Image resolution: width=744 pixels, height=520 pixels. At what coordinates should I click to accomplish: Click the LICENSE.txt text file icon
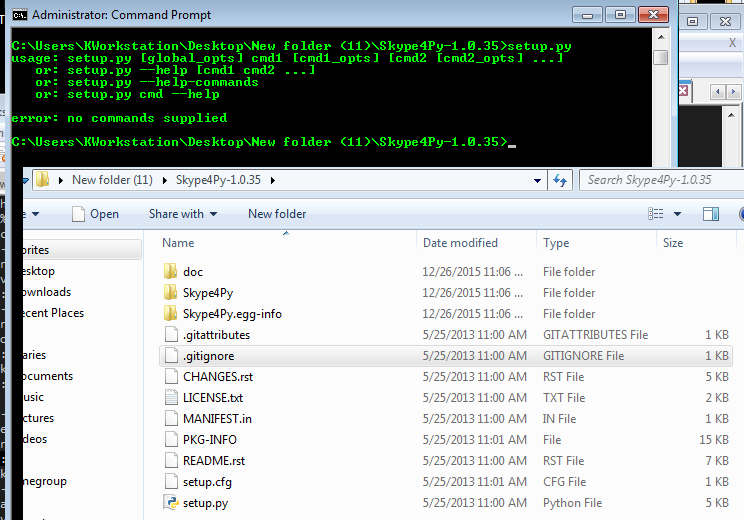coord(171,397)
